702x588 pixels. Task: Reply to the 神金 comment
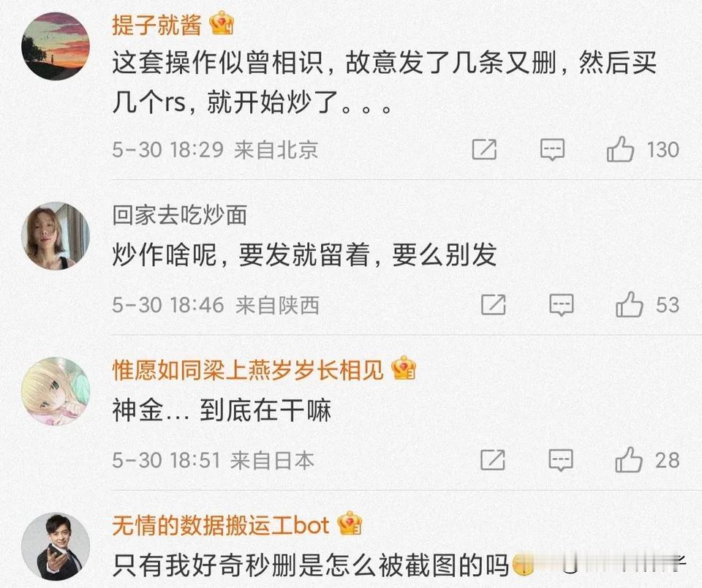click(561, 460)
